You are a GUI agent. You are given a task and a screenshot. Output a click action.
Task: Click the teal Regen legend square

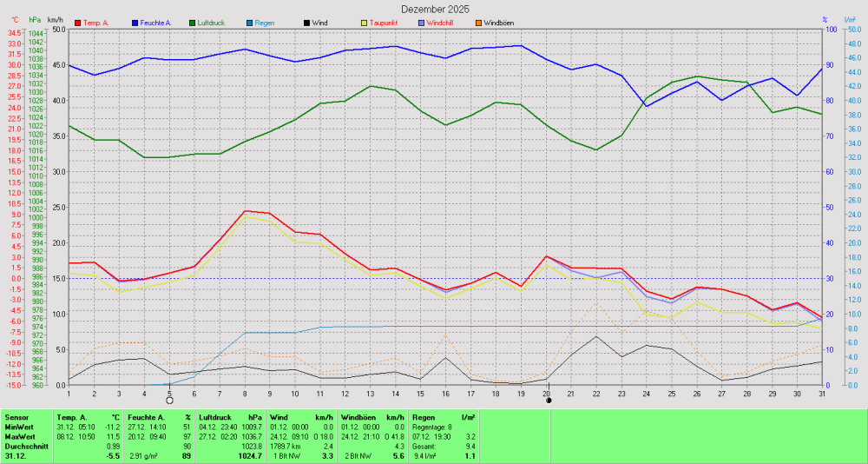[249, 22]
